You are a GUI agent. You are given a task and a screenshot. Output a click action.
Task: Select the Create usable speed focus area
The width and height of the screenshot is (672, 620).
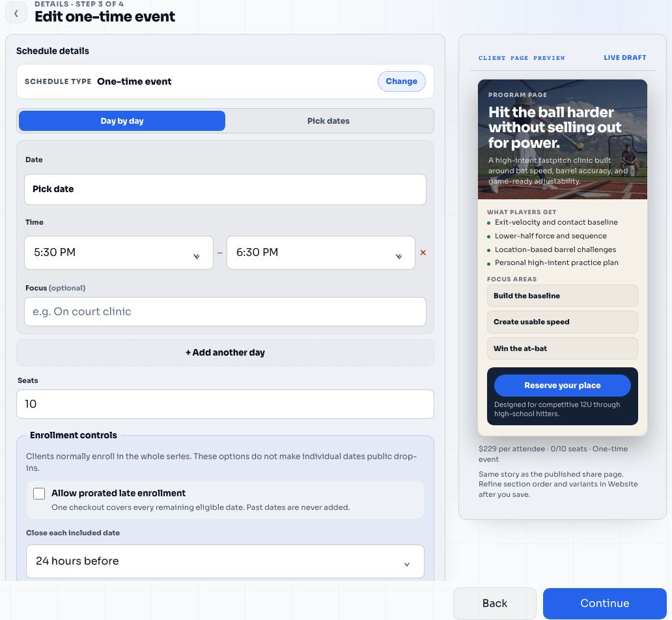[563, 322]
